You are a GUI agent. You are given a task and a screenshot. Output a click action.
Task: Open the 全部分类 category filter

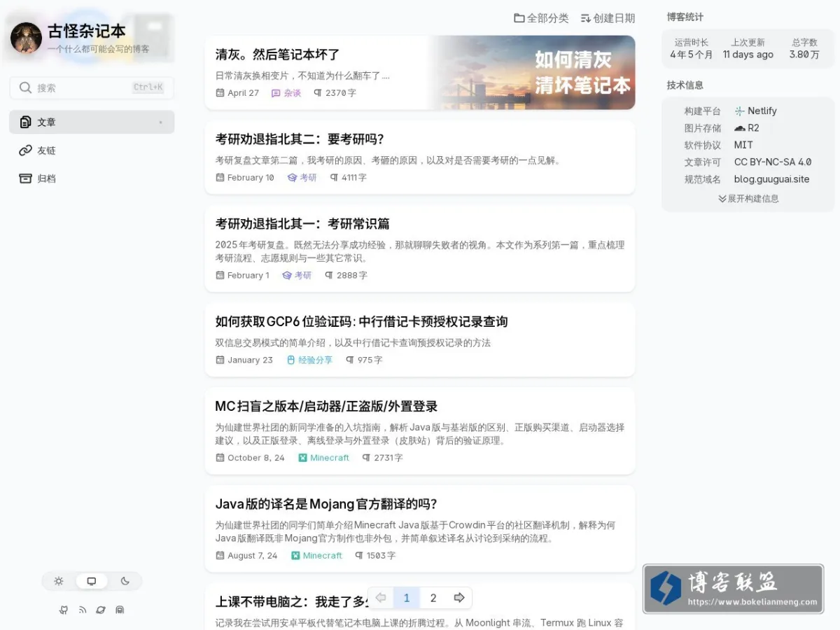coord(541,18)
